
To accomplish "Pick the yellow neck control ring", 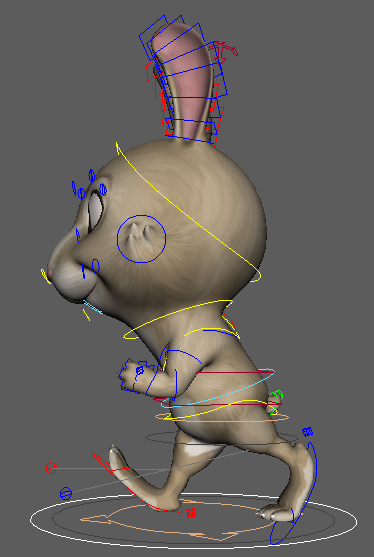I will coord(178,320).
